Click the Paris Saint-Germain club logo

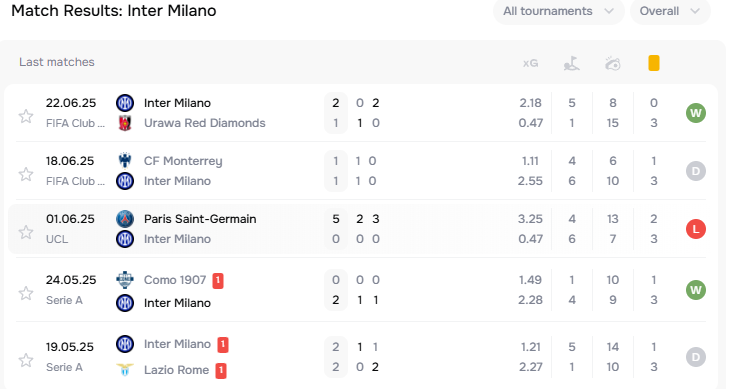point(125,219)
